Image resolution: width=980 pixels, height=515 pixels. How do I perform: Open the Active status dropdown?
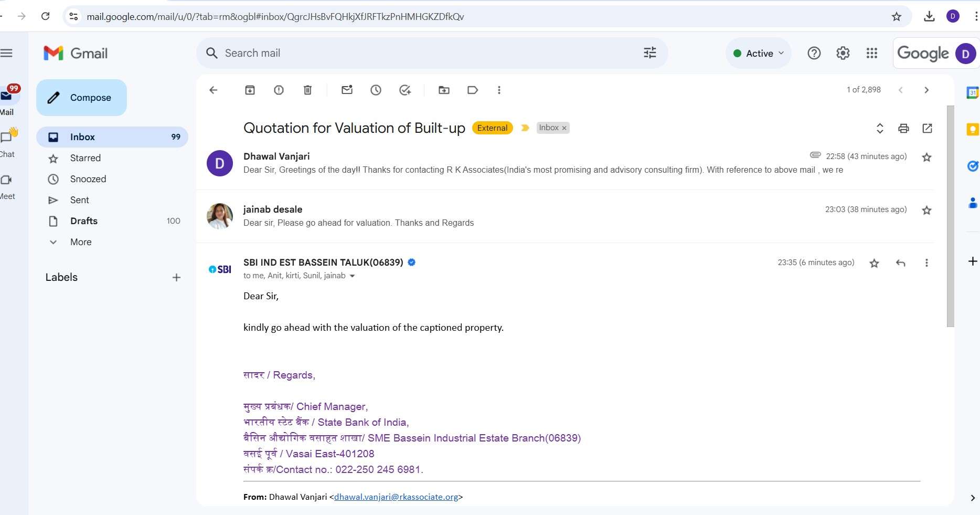pyautogui.click(x=759, y=53)
